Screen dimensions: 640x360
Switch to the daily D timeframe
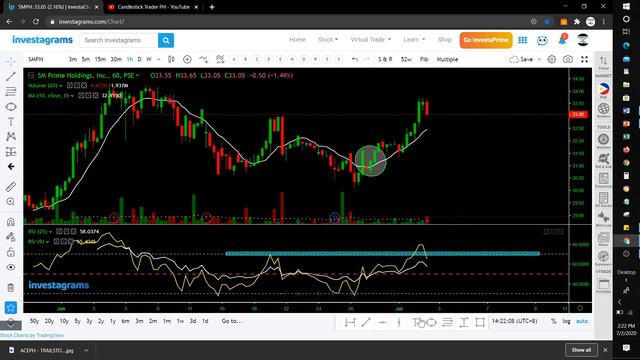click(x=140, y=60)
